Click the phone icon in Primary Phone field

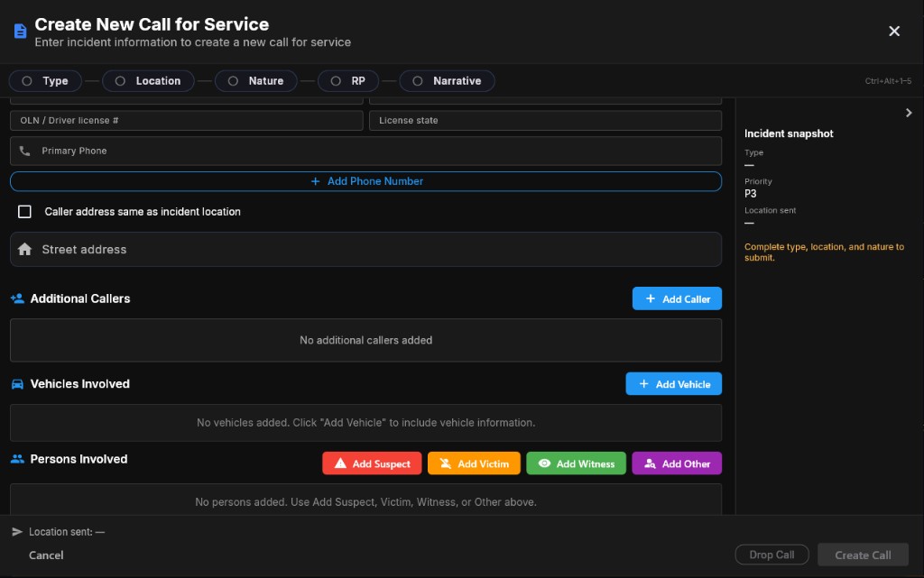click(24, 151)
